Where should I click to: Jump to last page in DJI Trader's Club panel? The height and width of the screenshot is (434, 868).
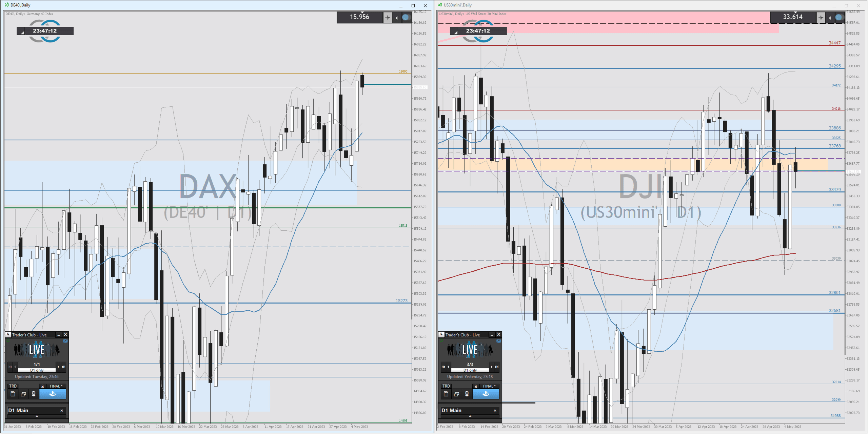[497, 367]
